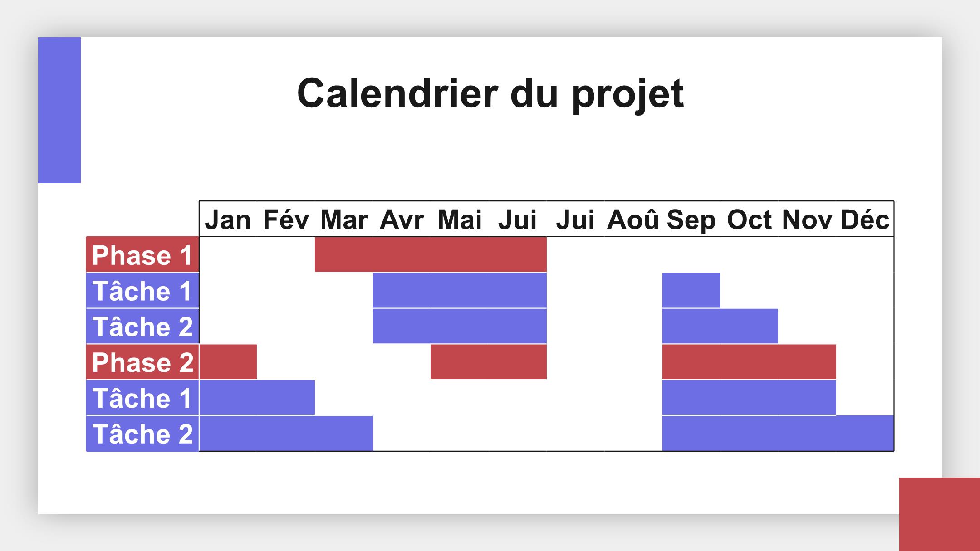This screenshot has height=551, width=980.
Task: Select the blue decorative rectangle at top-left
Action: [59, 110]
